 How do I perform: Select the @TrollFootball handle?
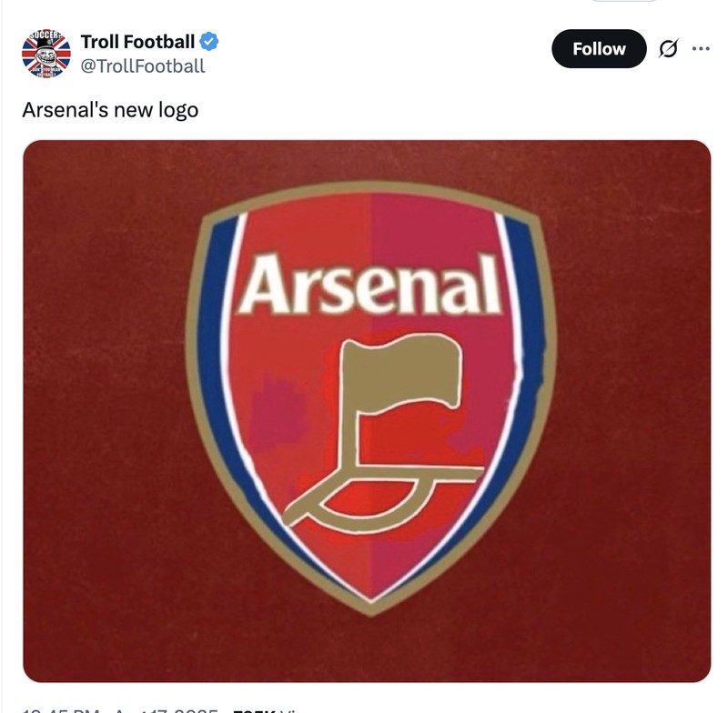tap(144, 64)
